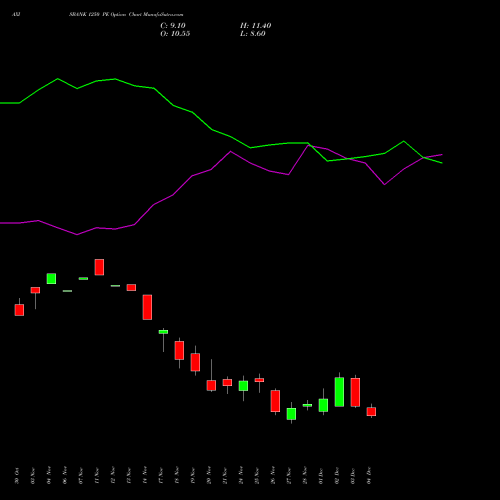The height and width of the screenshot is (500, 500).
Task: Click the close value C: 9.10
Action: coord(173,26)
